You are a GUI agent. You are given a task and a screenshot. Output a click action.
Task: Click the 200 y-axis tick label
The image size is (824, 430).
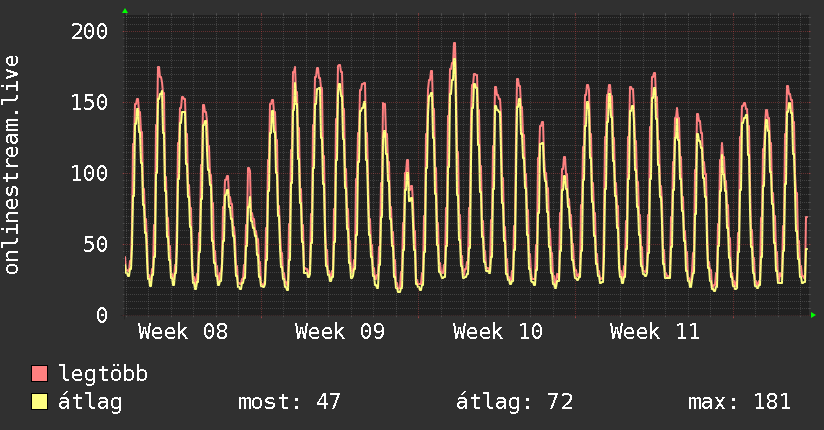(89, 32)
